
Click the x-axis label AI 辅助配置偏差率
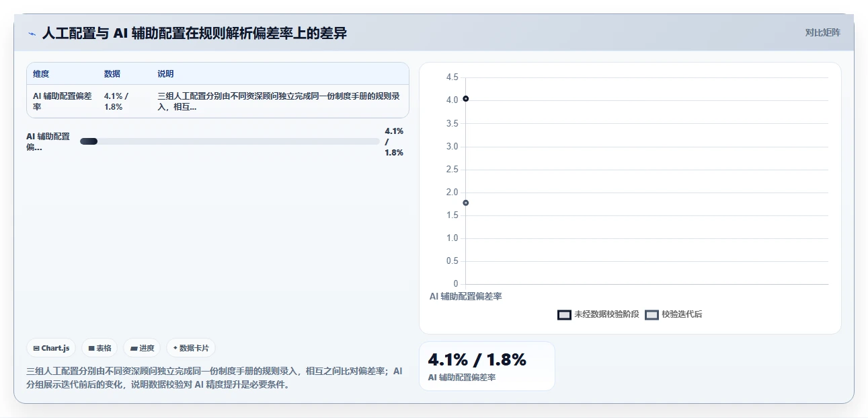coord(466,296)
